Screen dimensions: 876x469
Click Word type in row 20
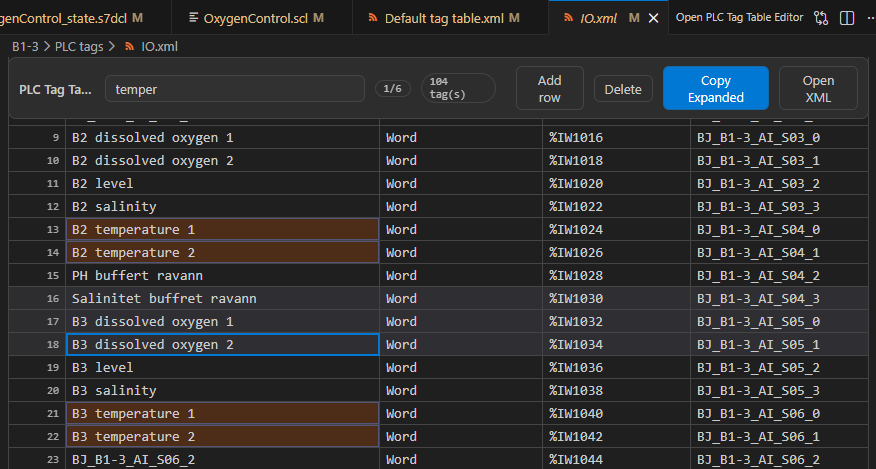coord(401,390)
